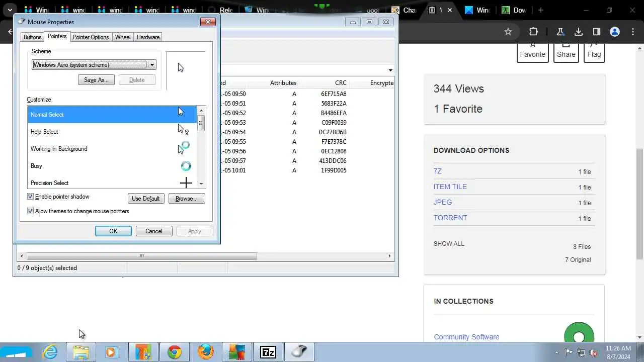Screen dimensions: 644x362
Task: Toggle Allow themes to change mouse pointers
Action: (x=31, y=211)
